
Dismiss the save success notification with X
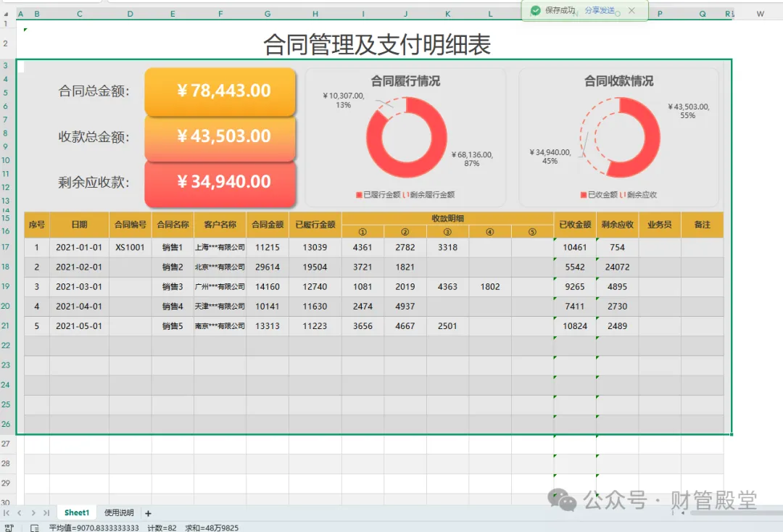pos(631,10)
